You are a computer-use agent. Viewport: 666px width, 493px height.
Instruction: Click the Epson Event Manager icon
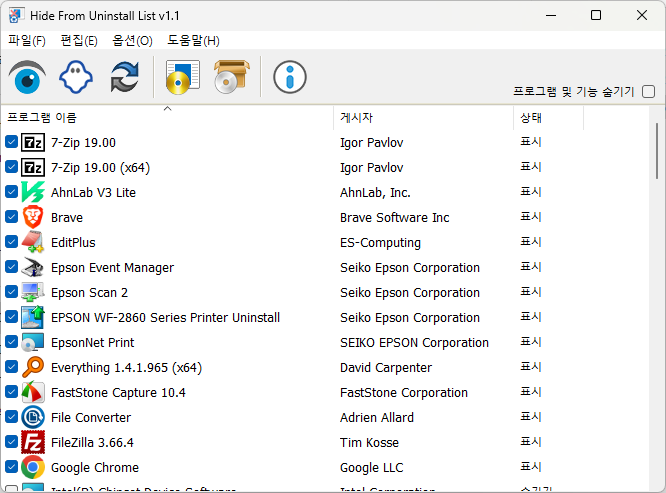tap(33, 267)
